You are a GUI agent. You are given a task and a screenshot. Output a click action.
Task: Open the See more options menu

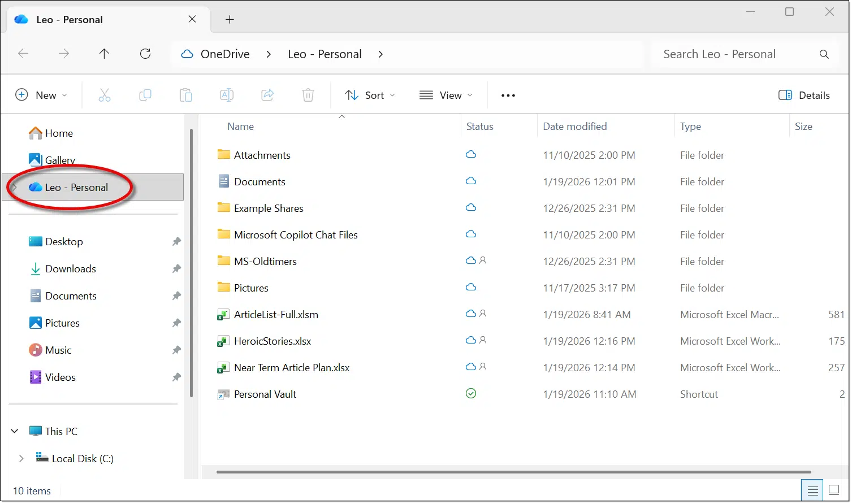tap(508, 95)
